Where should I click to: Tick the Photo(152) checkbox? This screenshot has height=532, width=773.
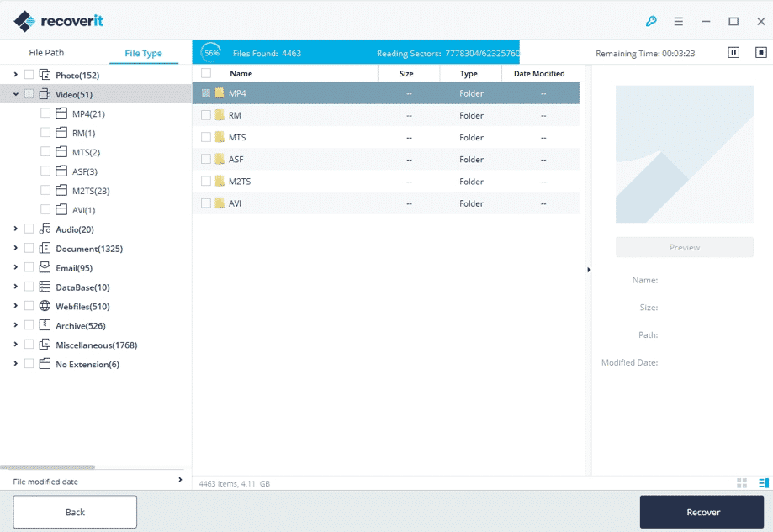[x=29, y=76]
